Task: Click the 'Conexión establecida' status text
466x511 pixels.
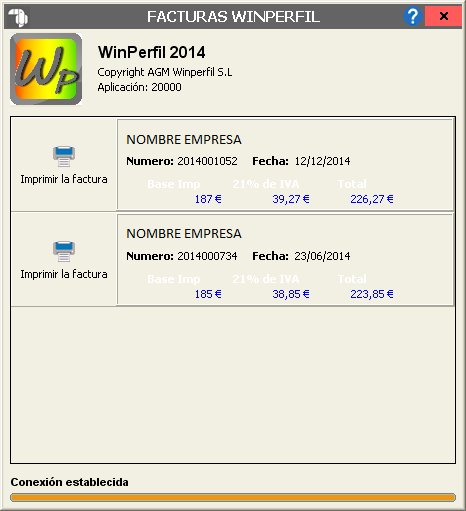Action: 69,482
